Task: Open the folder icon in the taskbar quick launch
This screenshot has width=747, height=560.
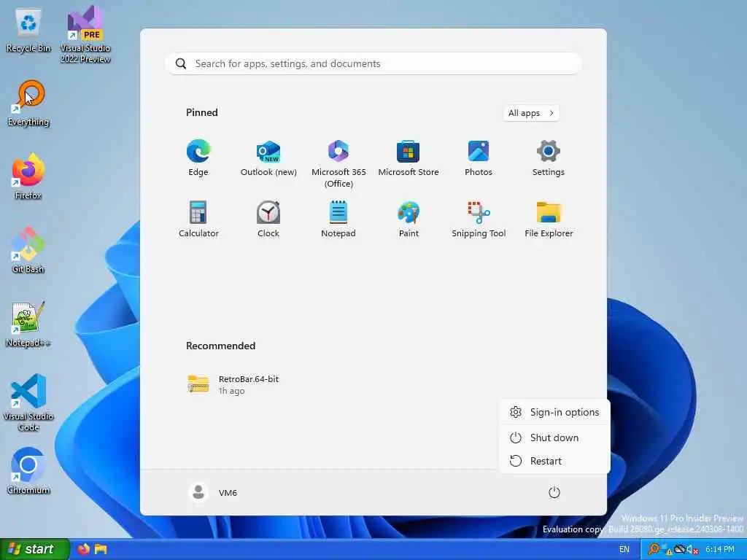Action: tap(101, 549)
